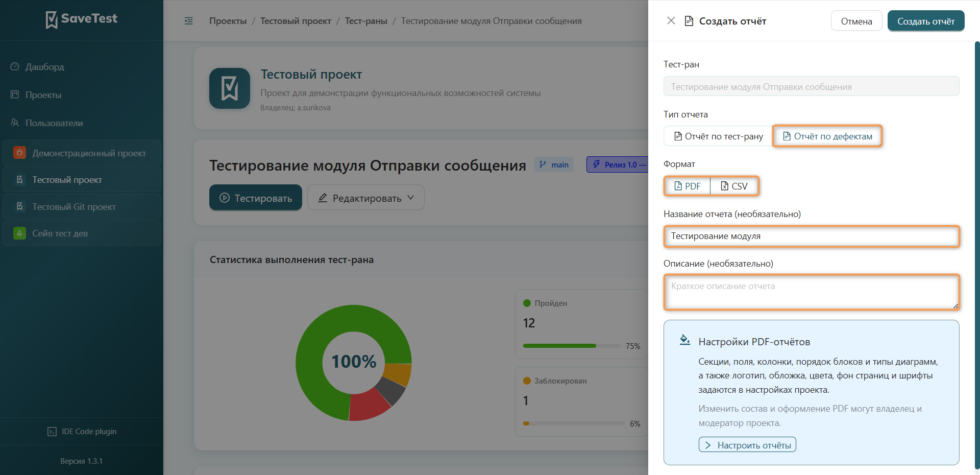Click the Релиз 1.0 milestone tag
Image resolution: width=980 pixels, height=475 pixels.
tap(618, 164)
